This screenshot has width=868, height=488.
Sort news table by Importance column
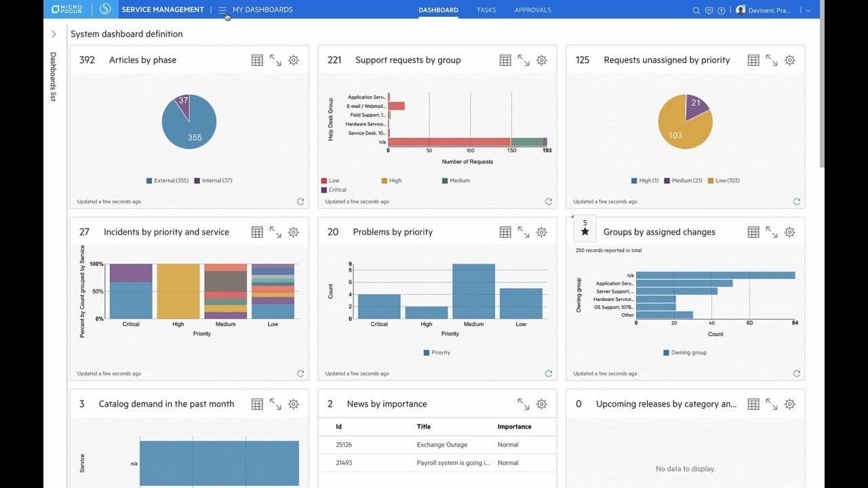click(x=515, y=426)
